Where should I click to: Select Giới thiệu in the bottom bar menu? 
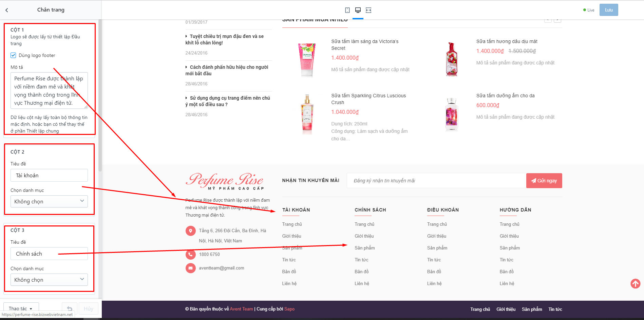coord(506,309)
